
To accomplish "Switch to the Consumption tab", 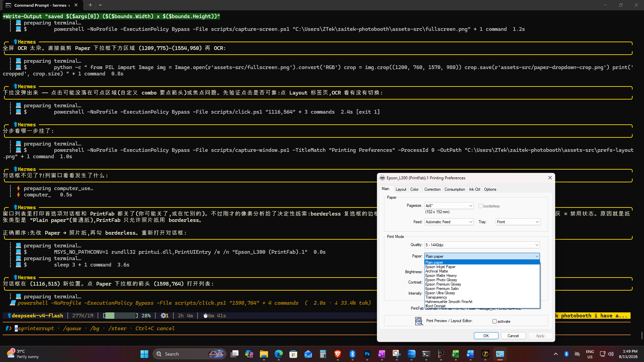I will 454,189.
